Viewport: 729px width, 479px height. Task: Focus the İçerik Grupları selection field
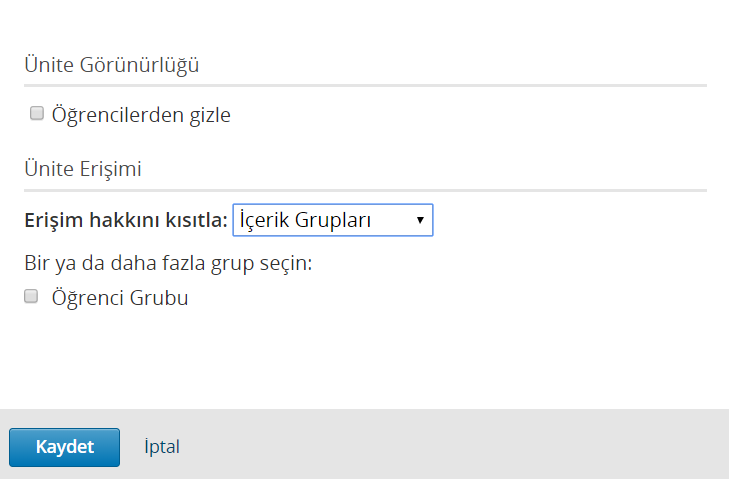coord(333,220)
